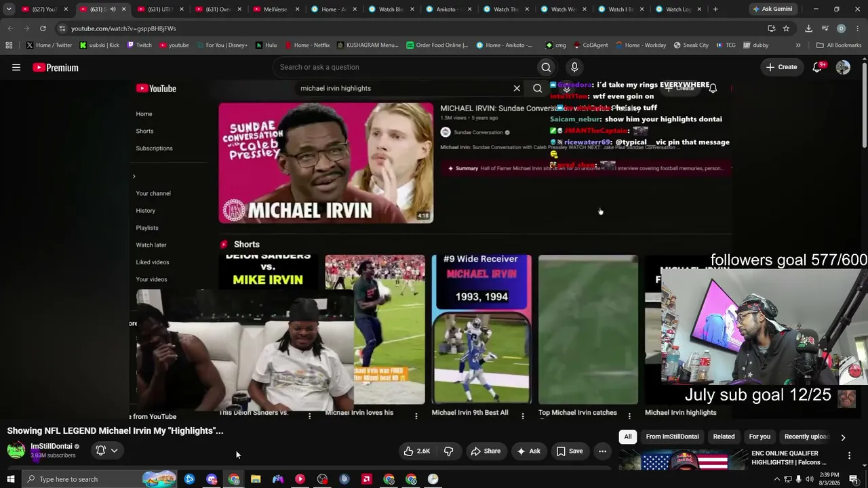The height and width of the screenshot is (488, 868).
Task: Select the Related filter chip
Action: (x=724, y=436)
